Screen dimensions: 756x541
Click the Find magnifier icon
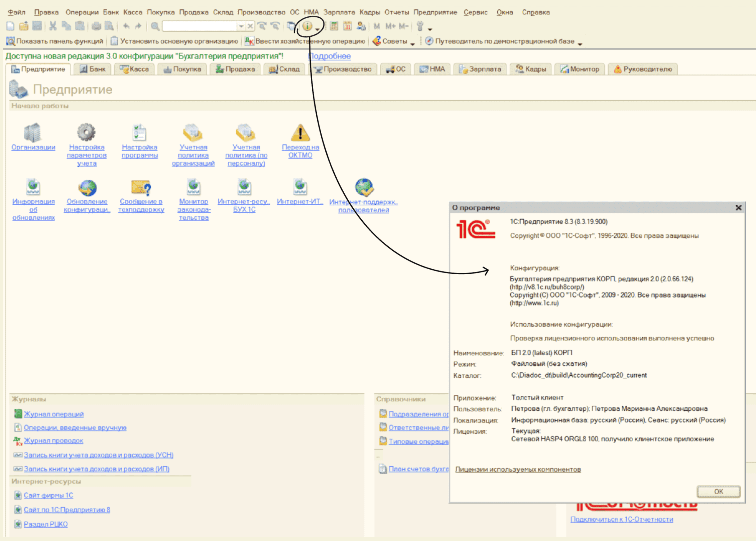click(155, 26)
